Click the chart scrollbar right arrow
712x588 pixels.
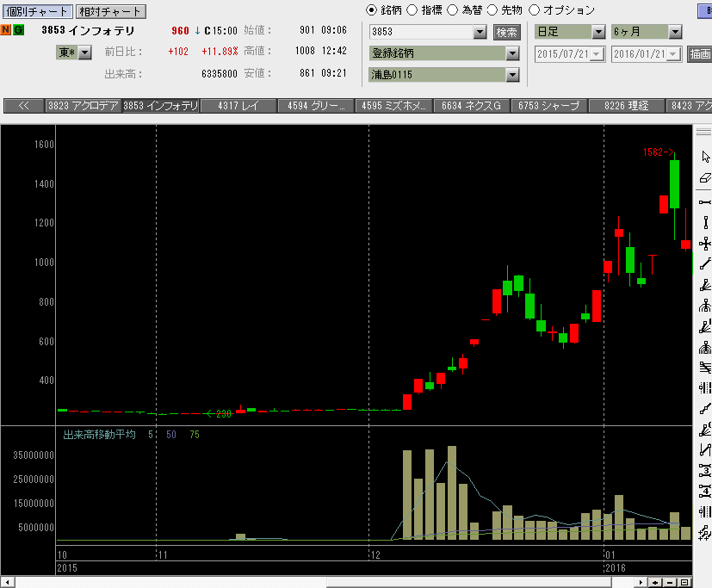(x=641, y=582)
